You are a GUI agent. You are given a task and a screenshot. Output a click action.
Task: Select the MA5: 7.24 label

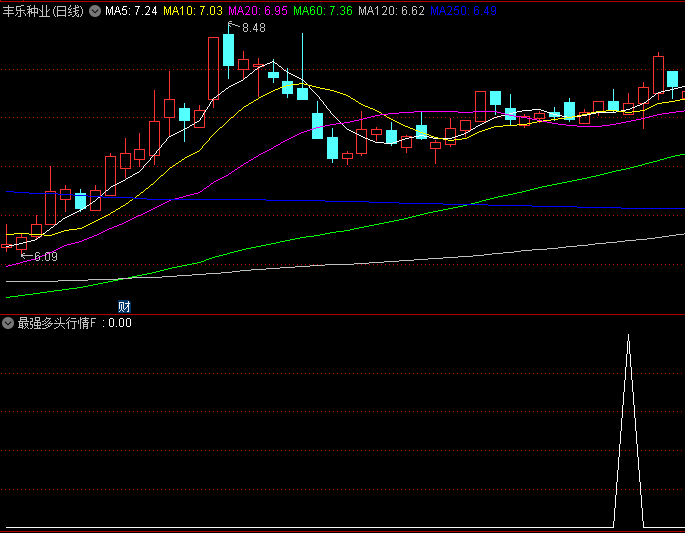(x=131, y=11)
